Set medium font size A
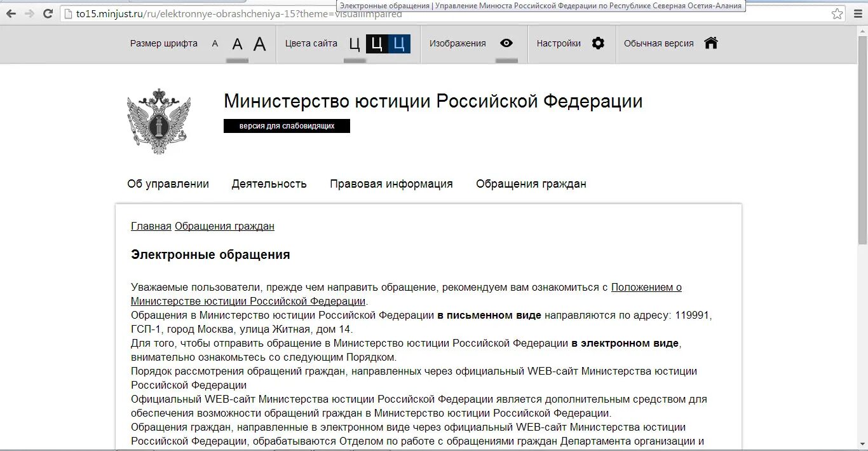868x451 pixels. pyautogui.click(x=238, y=44)
